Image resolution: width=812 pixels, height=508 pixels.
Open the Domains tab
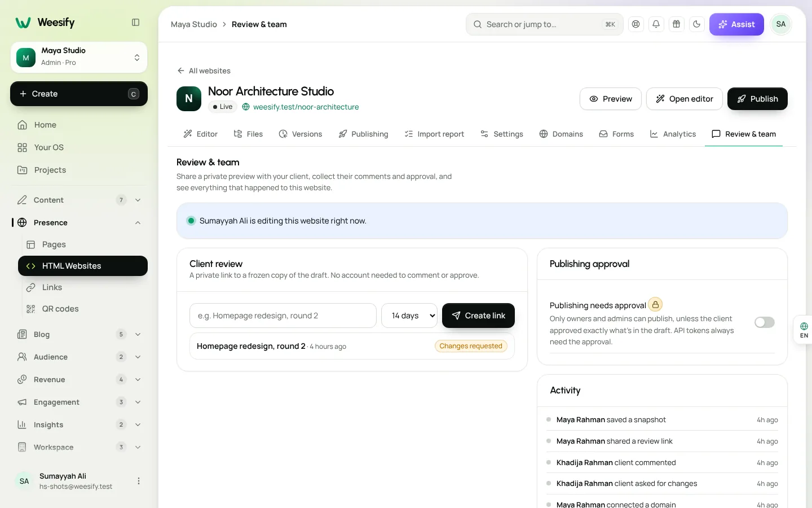click(x=561, y=134)
